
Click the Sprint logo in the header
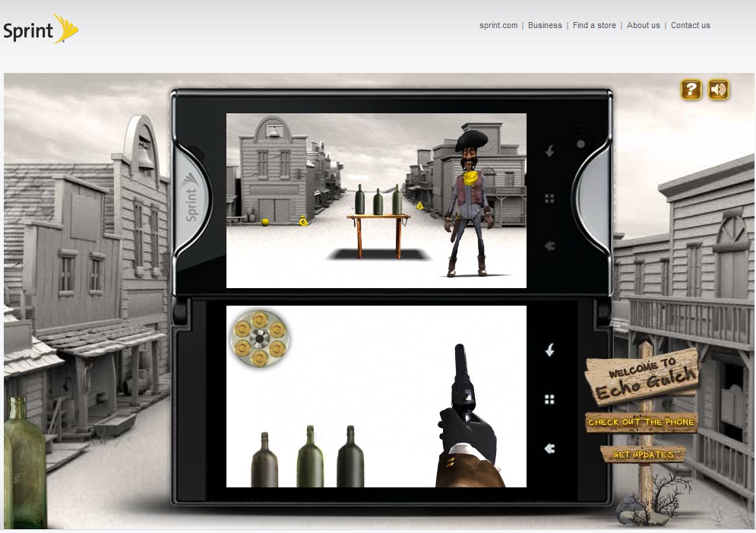coord(41,30)
